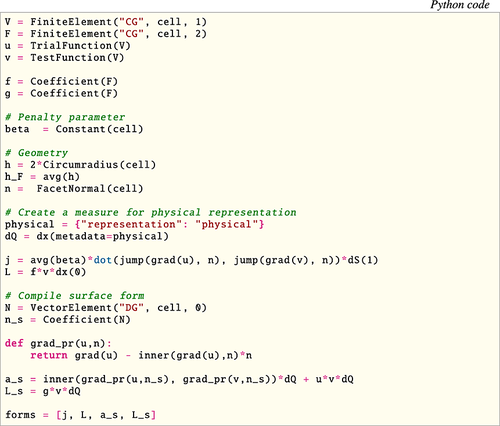Click the blue 'dot' keyword

tap(103, 260)
